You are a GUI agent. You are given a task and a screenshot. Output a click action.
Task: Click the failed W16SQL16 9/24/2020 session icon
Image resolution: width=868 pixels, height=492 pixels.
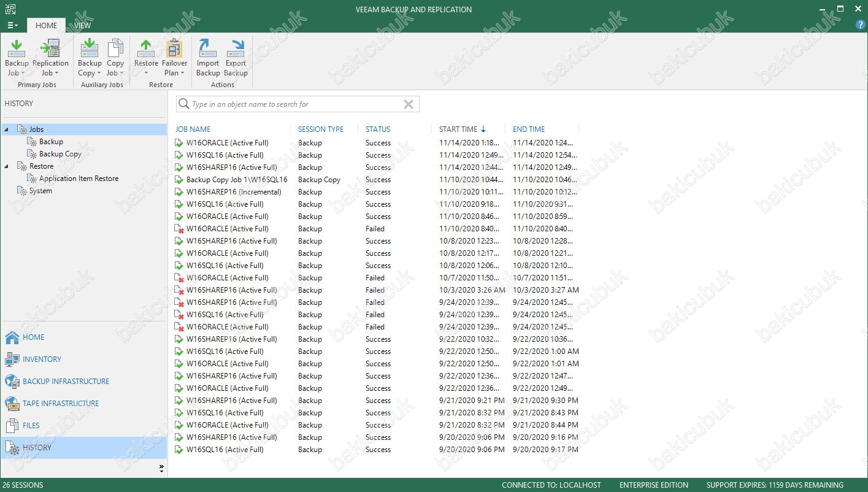point(179,315)
